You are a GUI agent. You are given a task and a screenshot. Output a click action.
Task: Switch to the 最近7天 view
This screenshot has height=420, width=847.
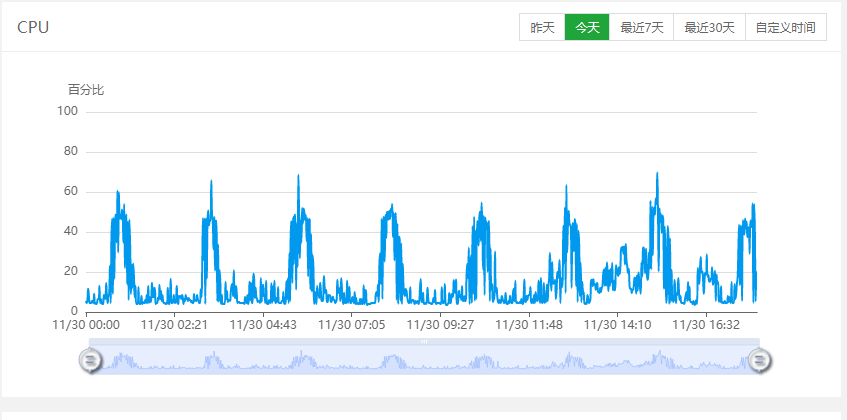tap(641, 27)
